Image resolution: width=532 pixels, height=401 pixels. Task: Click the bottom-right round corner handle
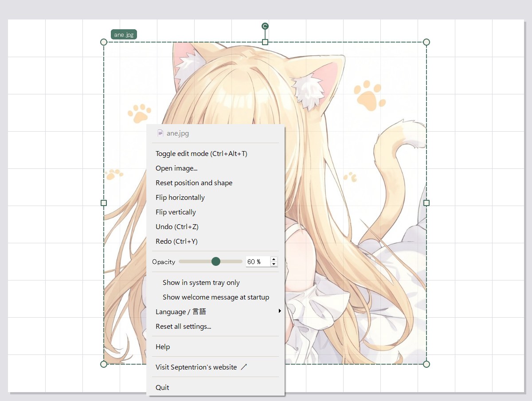(x=426, y=364)
